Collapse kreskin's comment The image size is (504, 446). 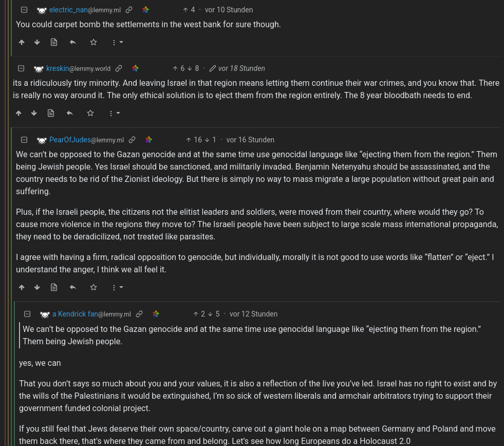point(21,68)
